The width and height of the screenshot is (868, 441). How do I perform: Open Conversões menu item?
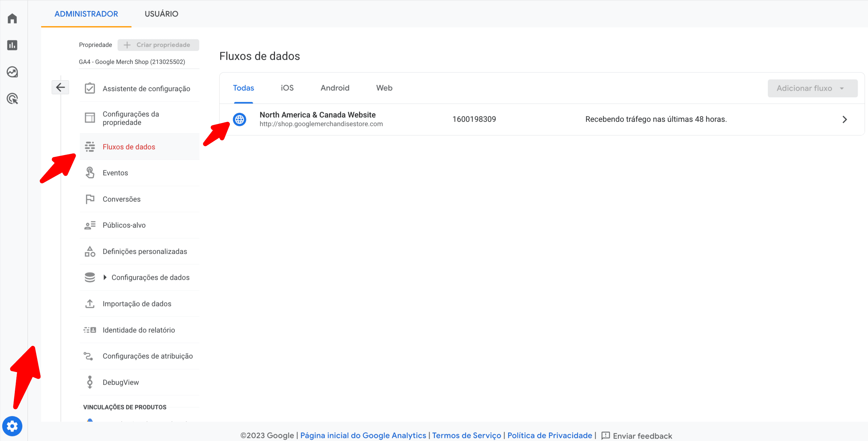[121, 199]
